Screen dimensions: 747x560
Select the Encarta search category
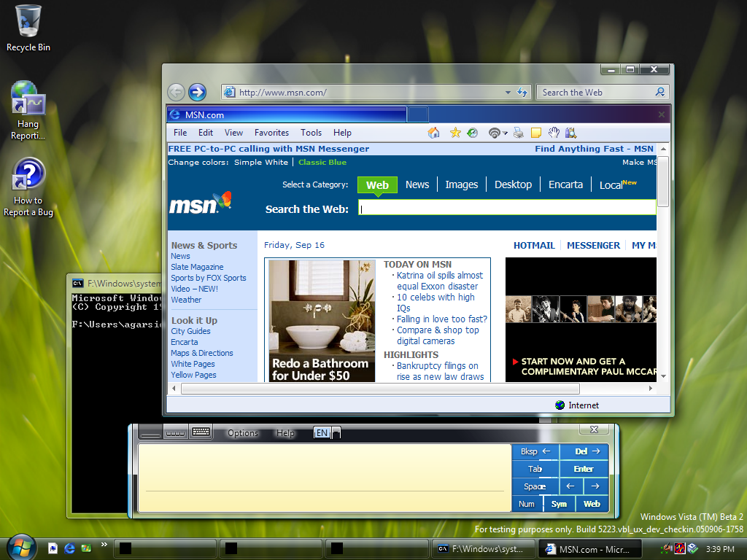565,184
